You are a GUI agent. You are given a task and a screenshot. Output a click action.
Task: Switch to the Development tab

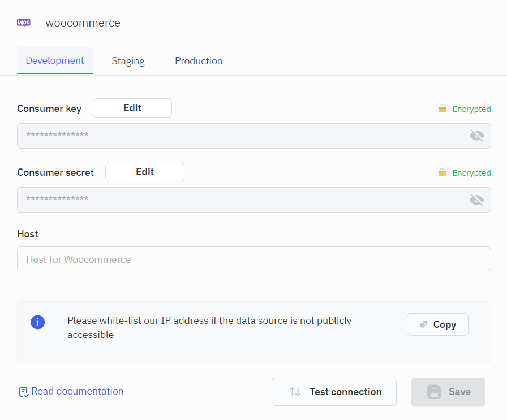point(55,61)
